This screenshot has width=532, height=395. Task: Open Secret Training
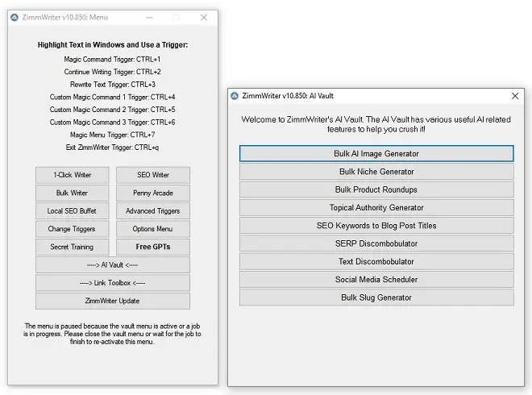[73, 247]
